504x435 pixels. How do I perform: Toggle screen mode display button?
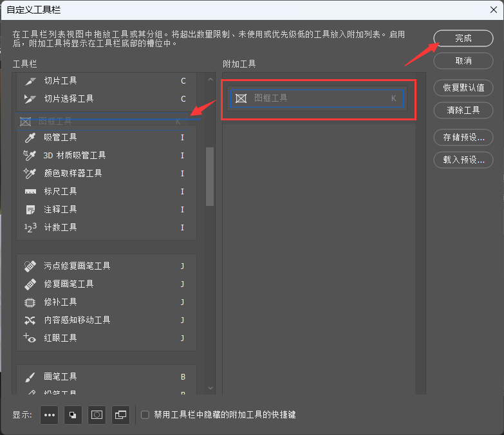120,415
